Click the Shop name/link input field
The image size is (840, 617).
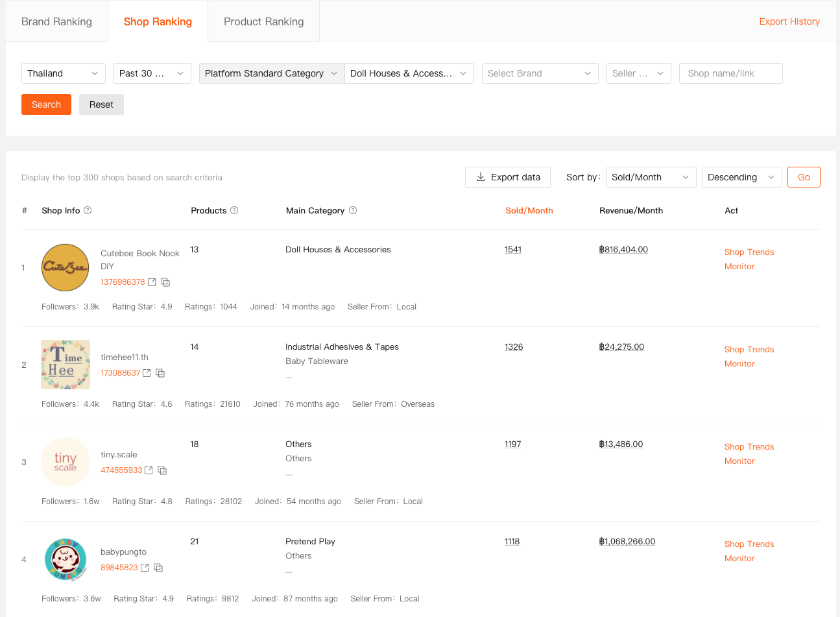point(730,73)
